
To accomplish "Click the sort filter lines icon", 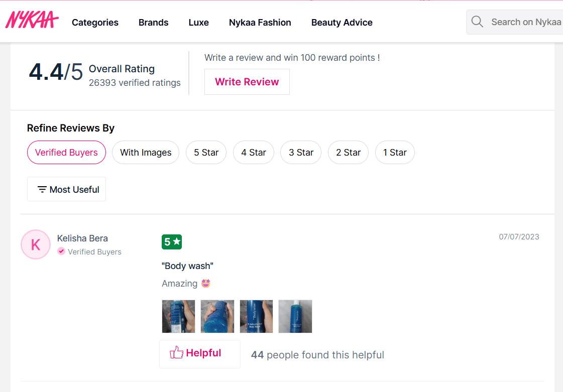I will click(x=42, y=190).
